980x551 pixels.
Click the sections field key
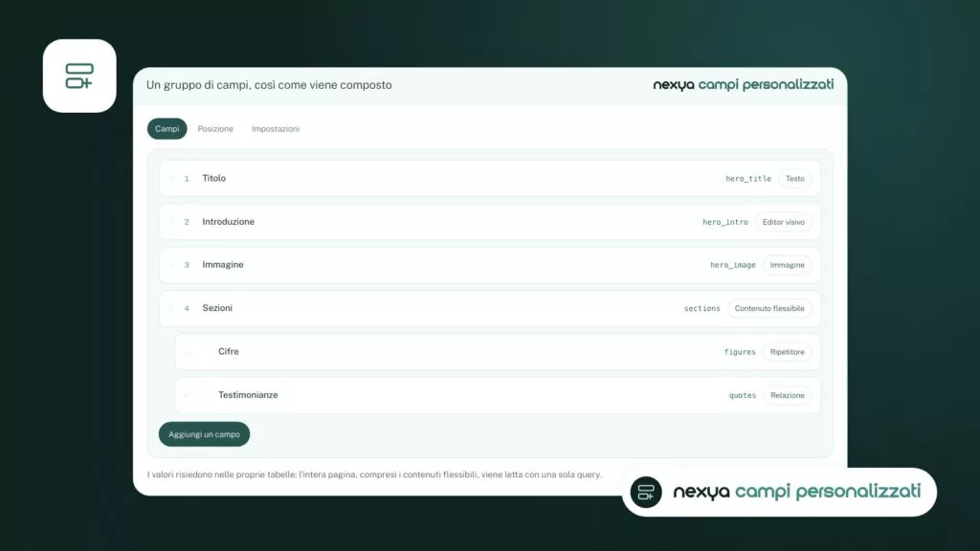[x=702, y=309]
